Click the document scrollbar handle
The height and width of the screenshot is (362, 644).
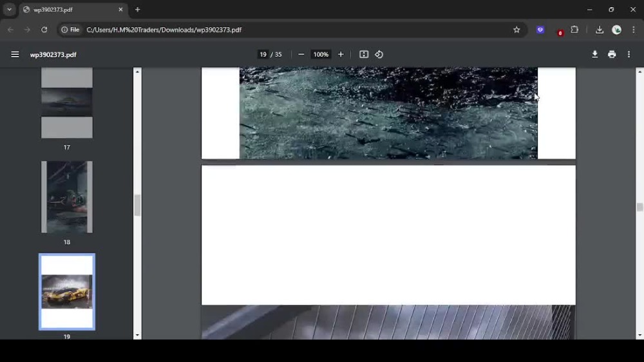pos(639,207)
